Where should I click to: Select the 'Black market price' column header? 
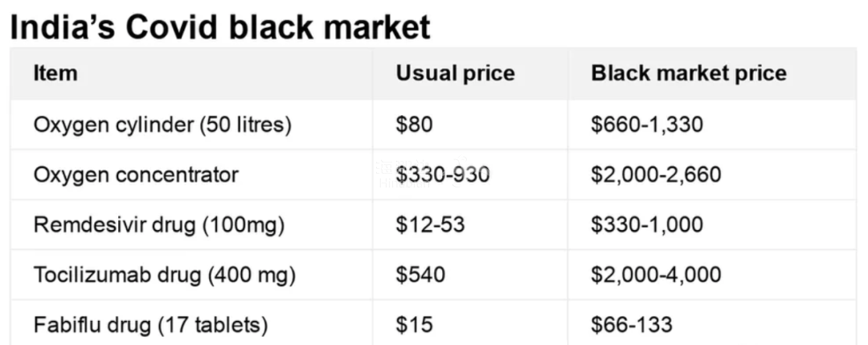click(689, 73)
